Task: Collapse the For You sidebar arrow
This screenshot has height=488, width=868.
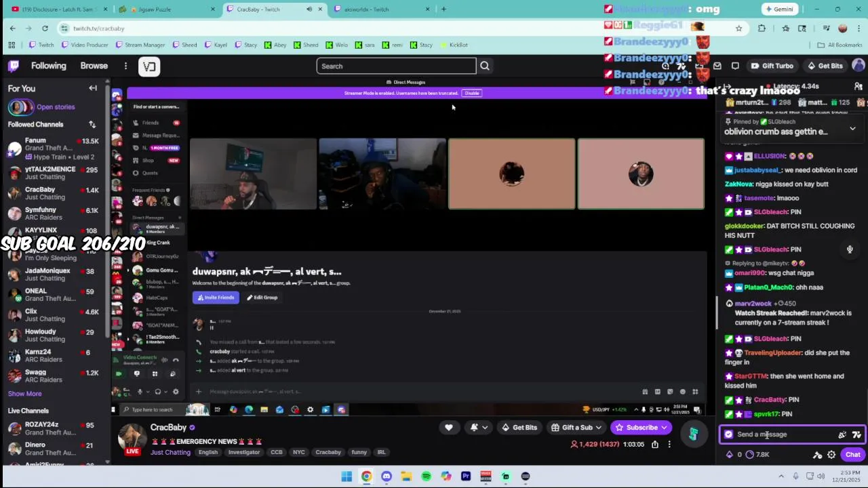Action: [x=93, y=88]
